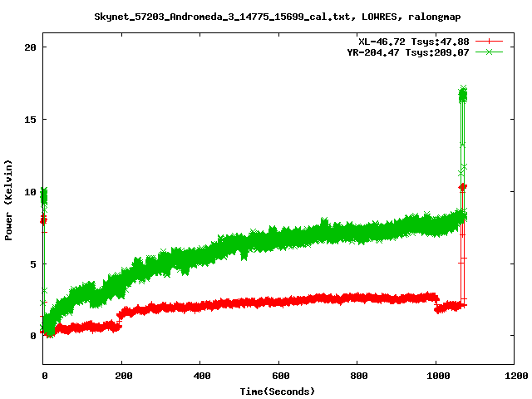
Task: Click x-axis tick label 800
Action: pos(359,376)
